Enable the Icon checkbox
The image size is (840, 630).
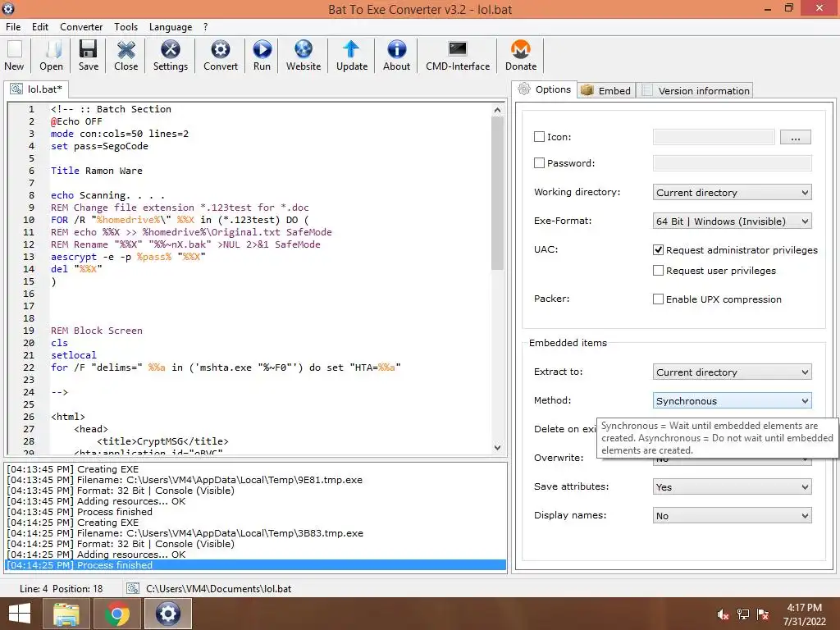539,137
